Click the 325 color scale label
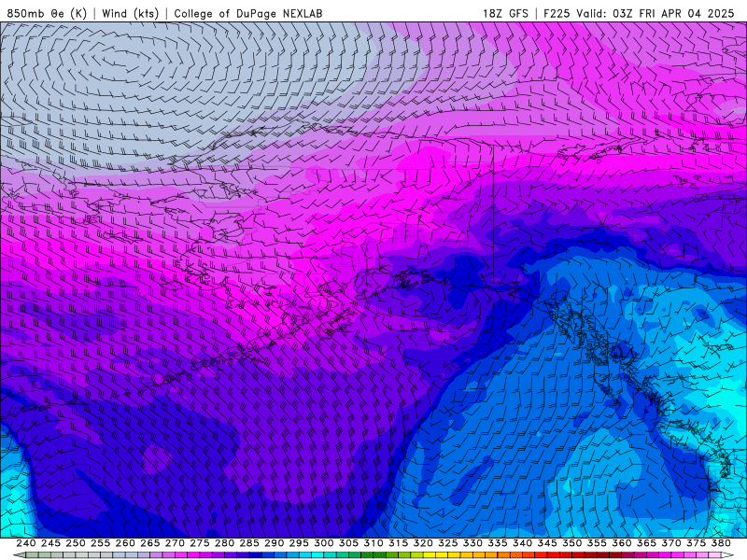 [x=448, y=543]
